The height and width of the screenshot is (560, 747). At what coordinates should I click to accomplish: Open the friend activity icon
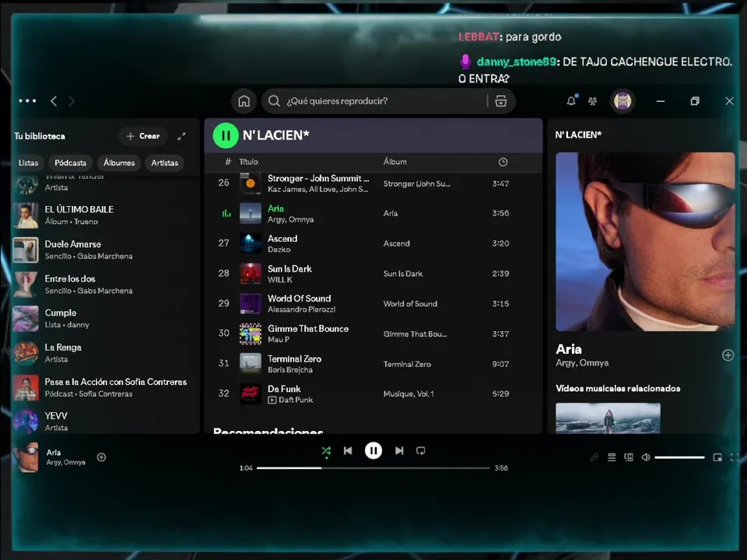[x=593, y=101]
